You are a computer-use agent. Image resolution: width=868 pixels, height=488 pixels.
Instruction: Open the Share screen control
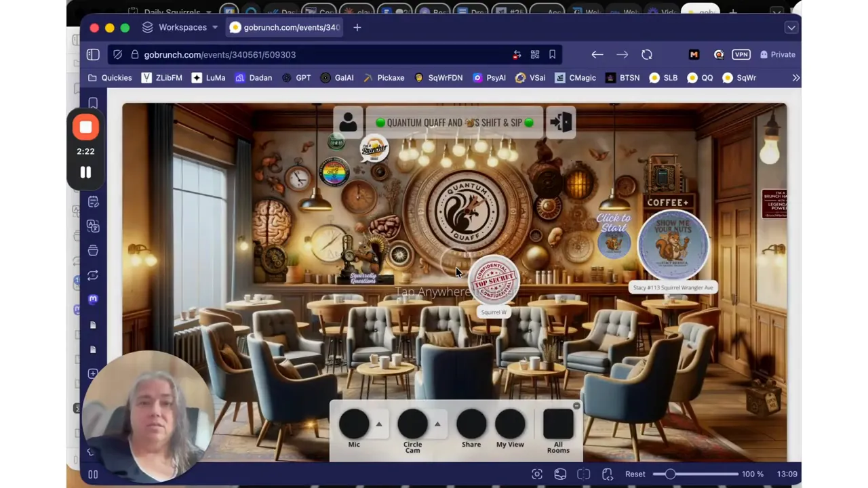471,425
